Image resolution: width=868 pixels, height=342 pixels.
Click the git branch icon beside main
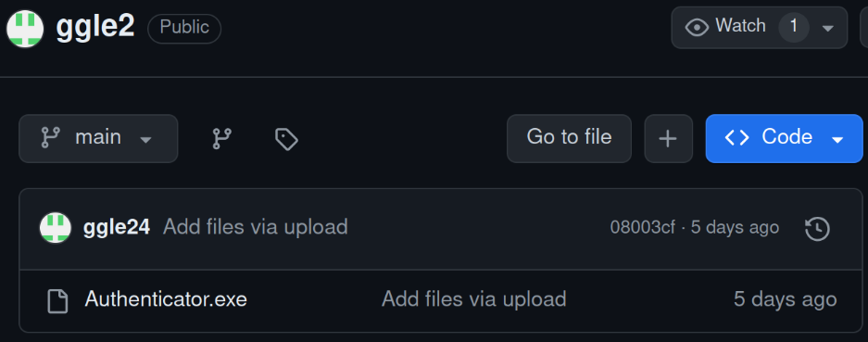click(x=51, y=137)
